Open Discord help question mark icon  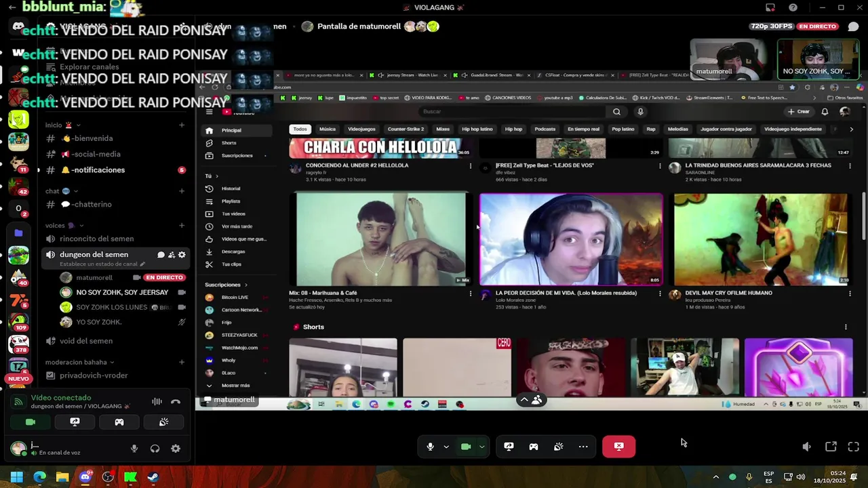[x=793, y=7]
